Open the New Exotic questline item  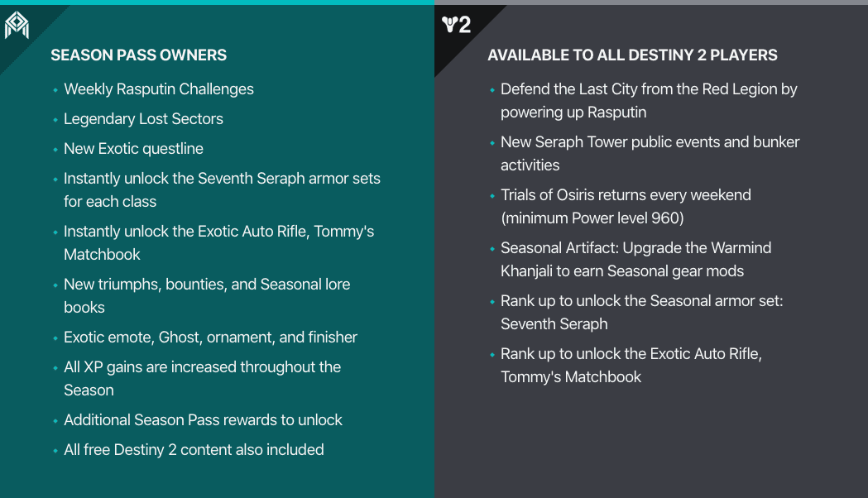[133, 149]
